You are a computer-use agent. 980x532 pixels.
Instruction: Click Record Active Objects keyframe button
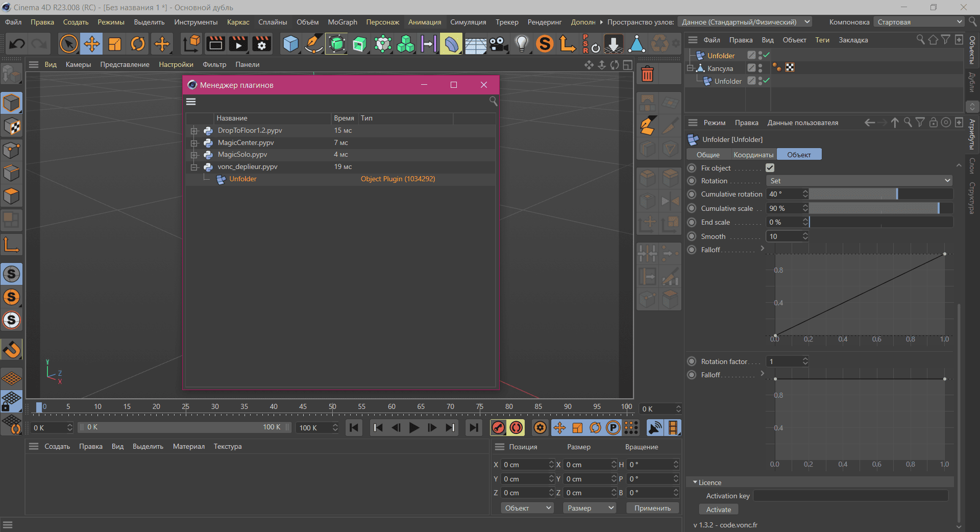pyautogui.click(x=498, y=428)
